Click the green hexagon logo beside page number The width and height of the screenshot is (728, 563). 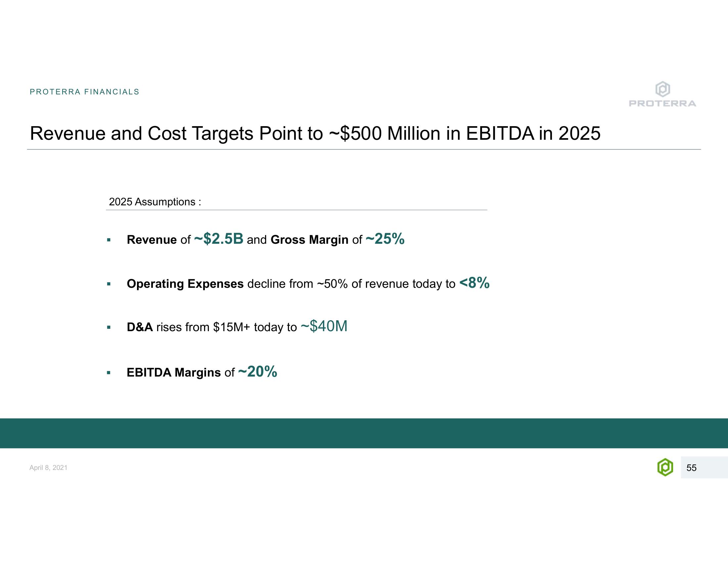(x=665, y=467)
